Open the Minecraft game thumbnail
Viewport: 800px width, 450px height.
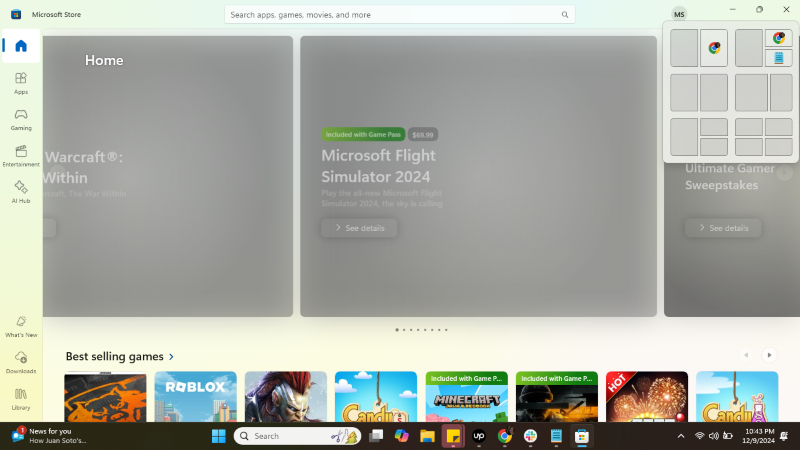click(466, 396)
